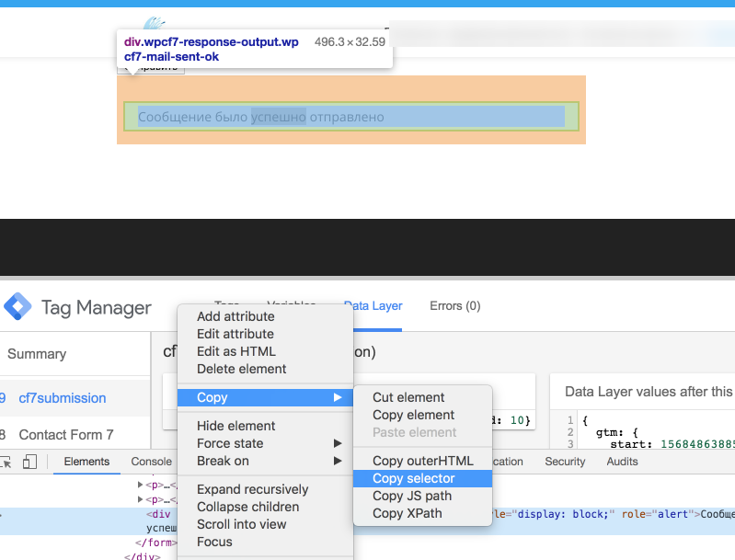
Task: Open the Errors (0) tab
Action: pyautogui.click(x=454, y=306)
